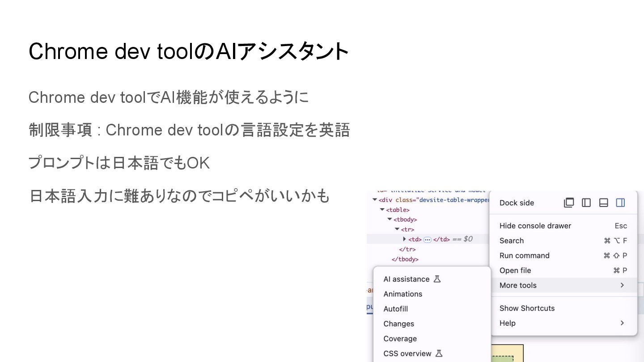Click the text "プロンプトは日本語でもOK"
The image size is (644, 362).
tap(119, 163)
